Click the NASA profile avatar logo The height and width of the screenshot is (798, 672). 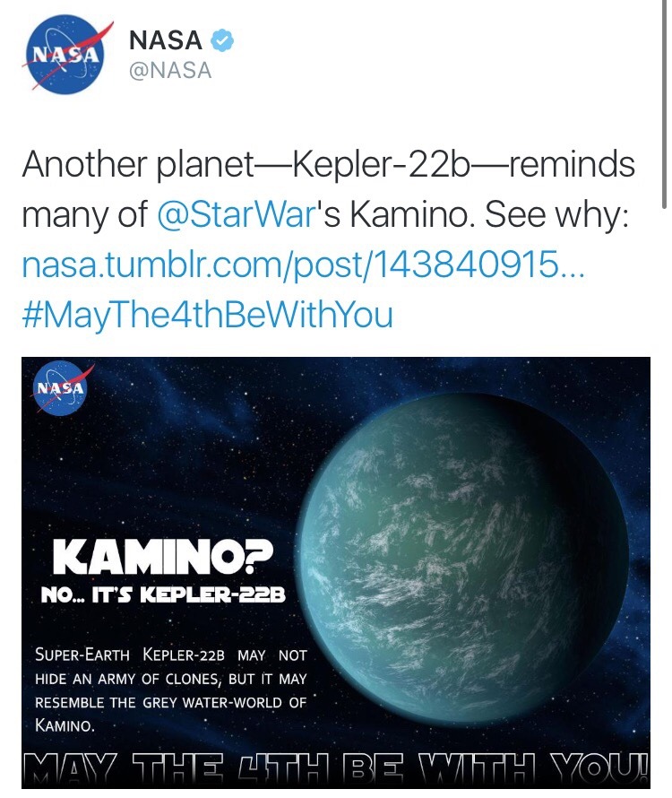(65, 54)
